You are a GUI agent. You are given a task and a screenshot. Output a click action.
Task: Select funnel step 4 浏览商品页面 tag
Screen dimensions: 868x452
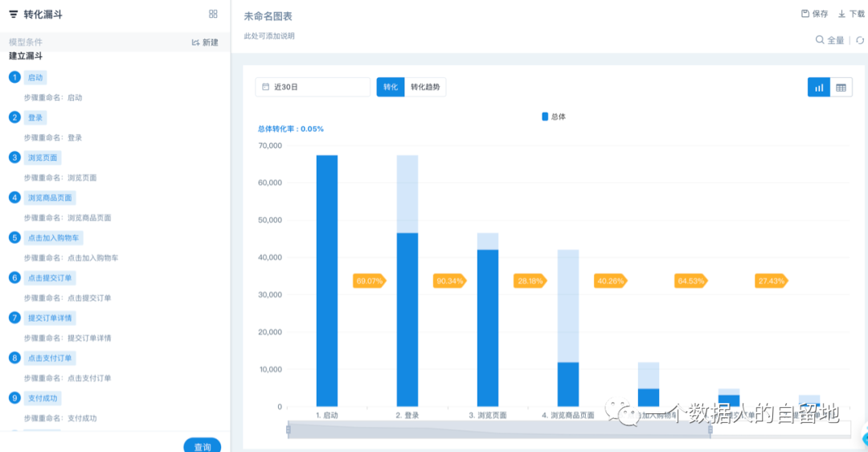50,198
